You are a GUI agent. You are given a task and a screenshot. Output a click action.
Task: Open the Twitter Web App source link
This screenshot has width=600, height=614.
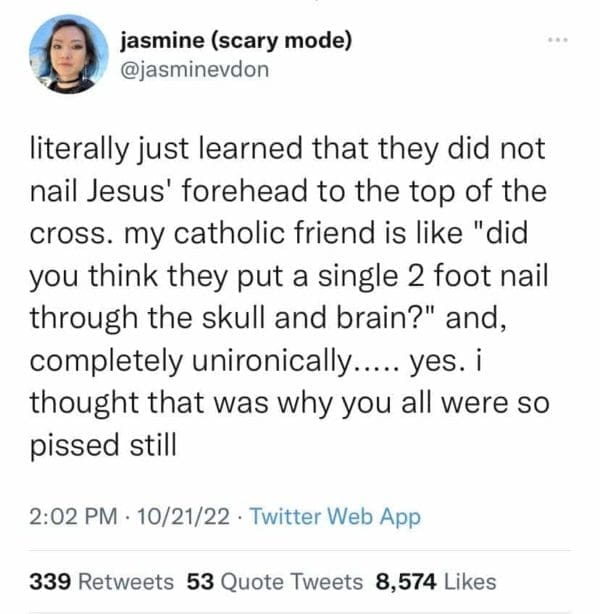[334, 517]
